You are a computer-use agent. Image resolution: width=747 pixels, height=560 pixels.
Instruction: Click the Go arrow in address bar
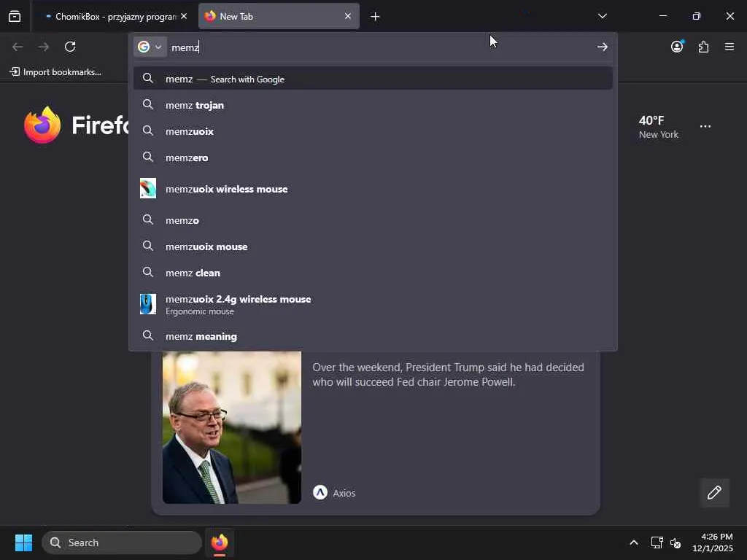pyautogui.click(x=602, y=47)
